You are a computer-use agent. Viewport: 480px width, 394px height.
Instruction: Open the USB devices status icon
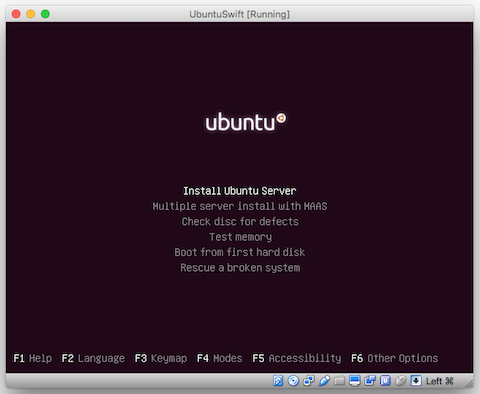coord(324,380)
